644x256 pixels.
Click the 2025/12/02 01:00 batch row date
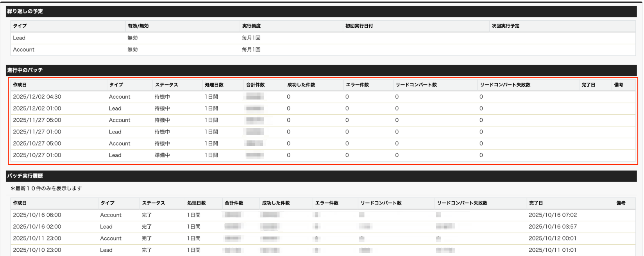pyautogui.click(x=37, y=108)
